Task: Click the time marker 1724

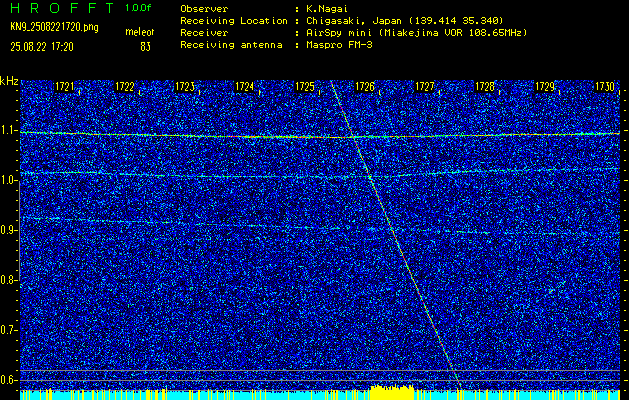Action: (244, 87)
